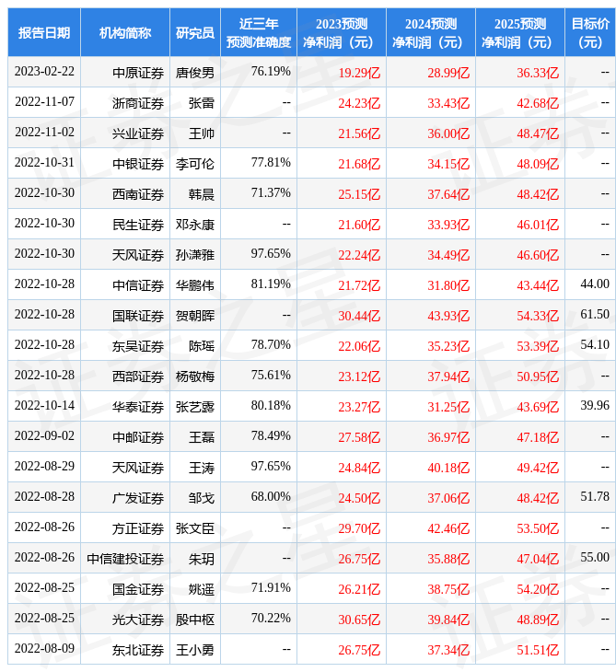The width and height of the screenshot is (616, 672).
Task: Click 浙商证券 institution name
Action: tap(138, 103)
